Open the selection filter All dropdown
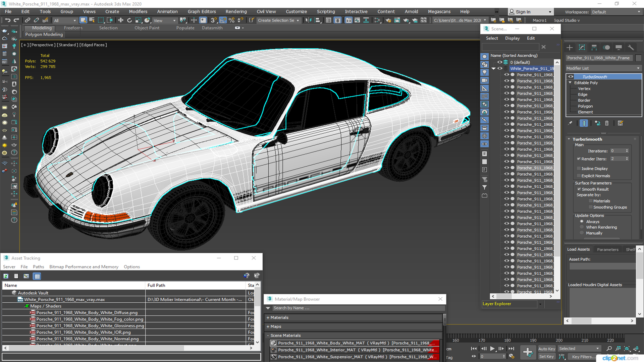This screenshot has width=644, height=362. point(65,20)
